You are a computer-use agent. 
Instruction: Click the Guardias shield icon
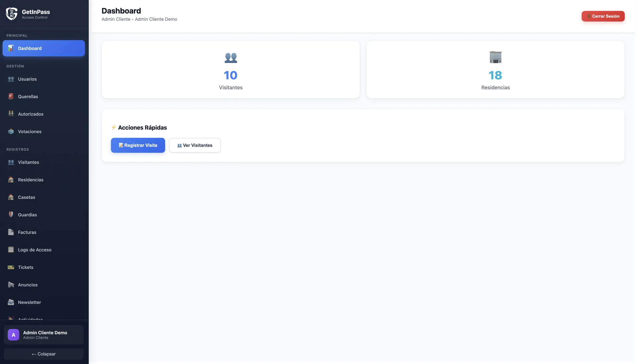(11, 215)
